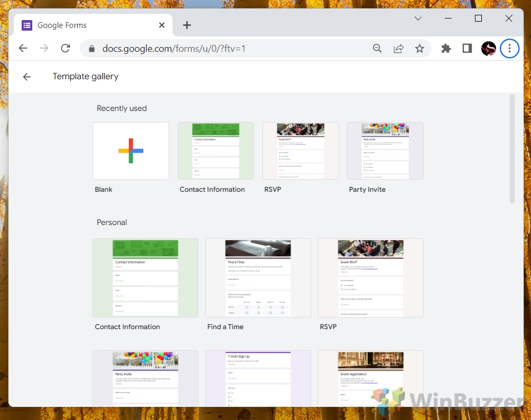Image resolution: width=531 pixels, height=420 pixels.
Task: Click the Google account profile avatar
Action: coord(488,48)
